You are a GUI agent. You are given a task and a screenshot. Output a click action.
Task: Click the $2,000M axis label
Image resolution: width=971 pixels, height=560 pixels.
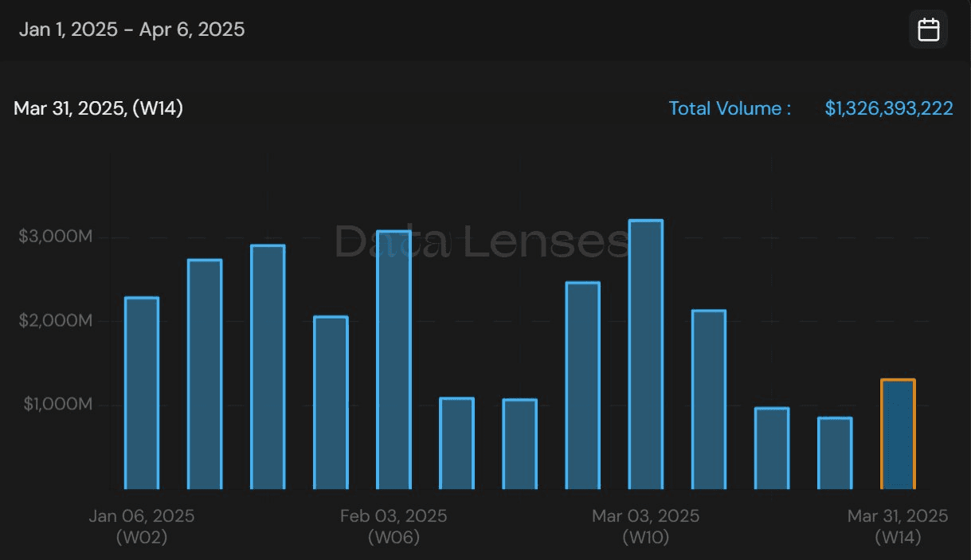click(56, 320)
